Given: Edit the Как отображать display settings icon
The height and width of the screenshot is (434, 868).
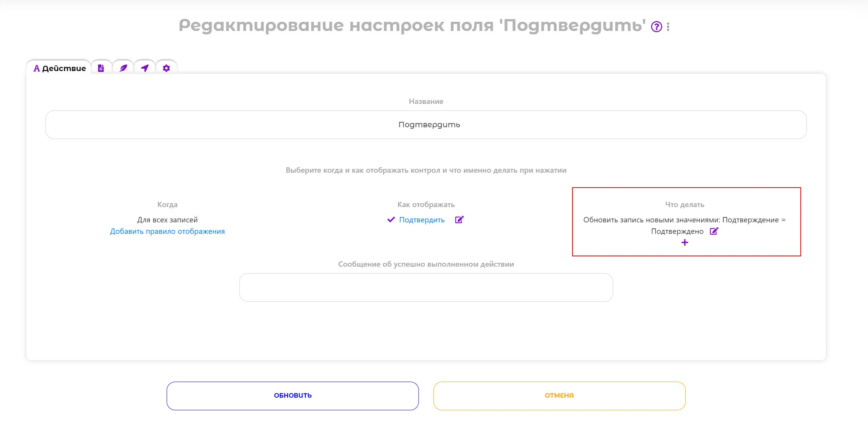Looking at the screenshot, I should click(459, 220).
